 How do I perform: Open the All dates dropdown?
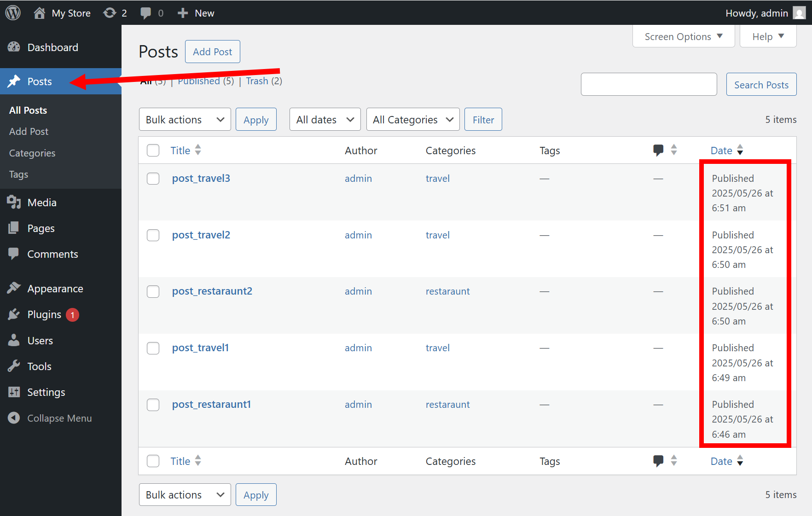click(325, 120)
